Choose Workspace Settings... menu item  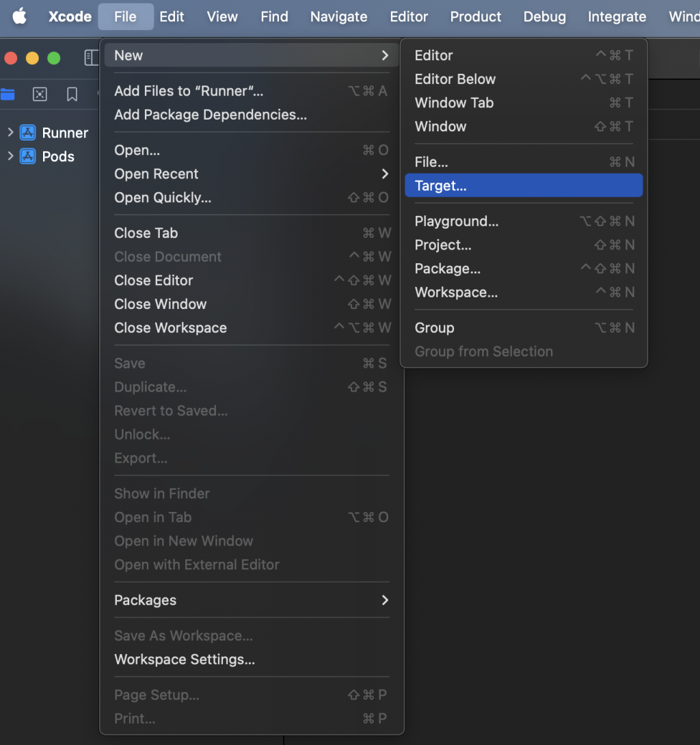(252, 660)
